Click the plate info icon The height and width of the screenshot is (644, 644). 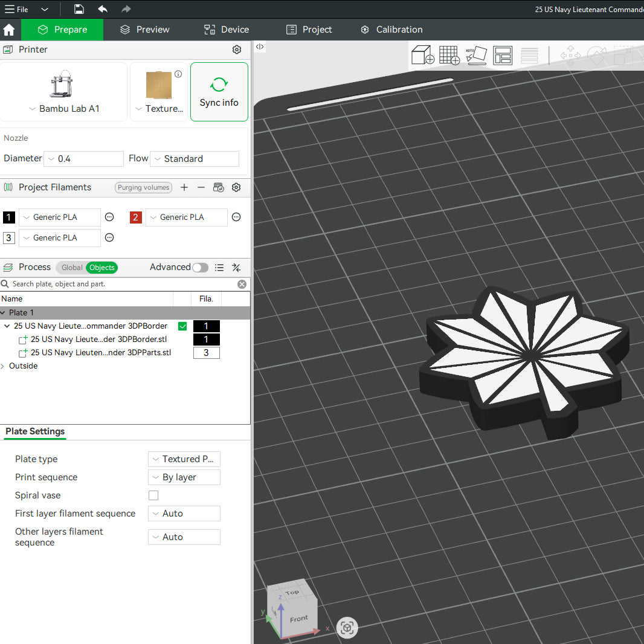click(178, 74)
